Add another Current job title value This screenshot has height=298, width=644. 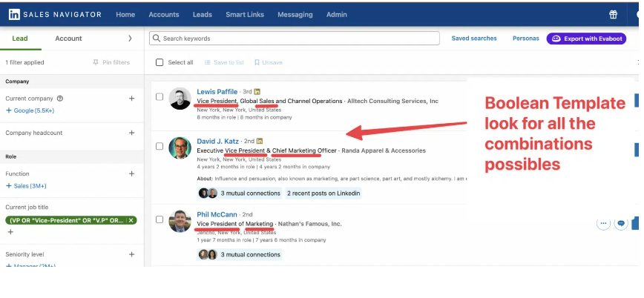[10, 232]
